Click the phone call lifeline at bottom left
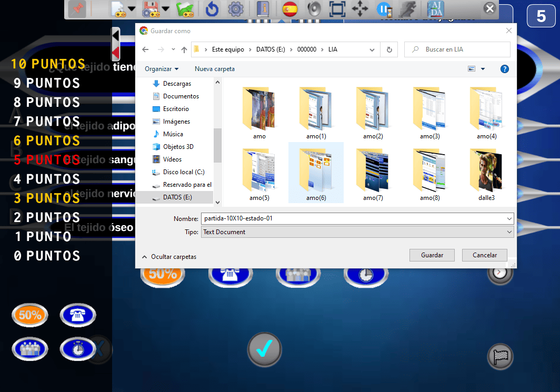This screenshot has height=392, width=560. (78, 315)
